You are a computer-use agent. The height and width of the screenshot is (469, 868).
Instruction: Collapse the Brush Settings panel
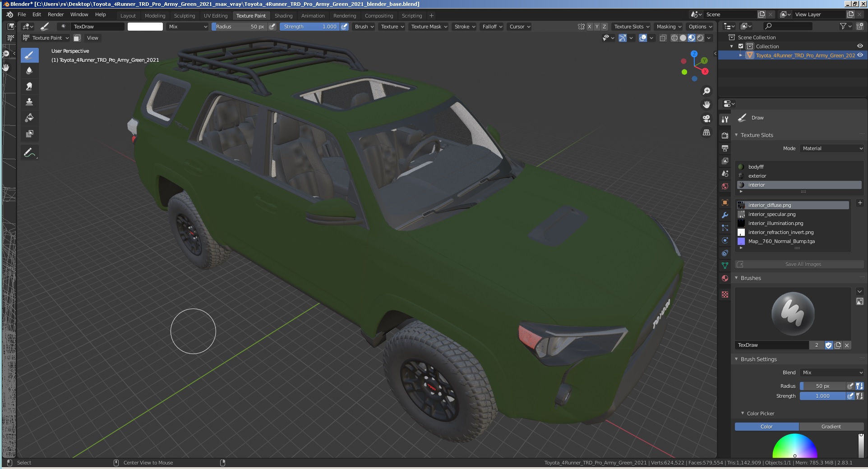click(736, 359)
